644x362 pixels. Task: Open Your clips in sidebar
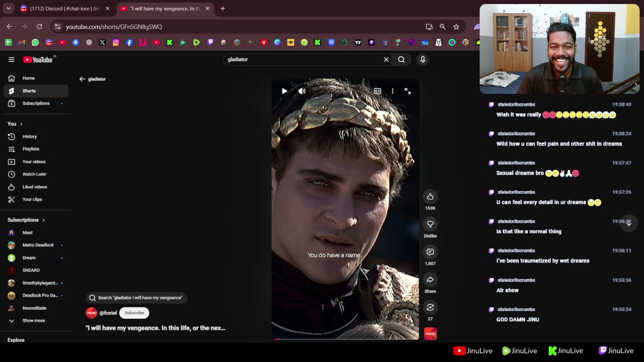click(36, 200)
